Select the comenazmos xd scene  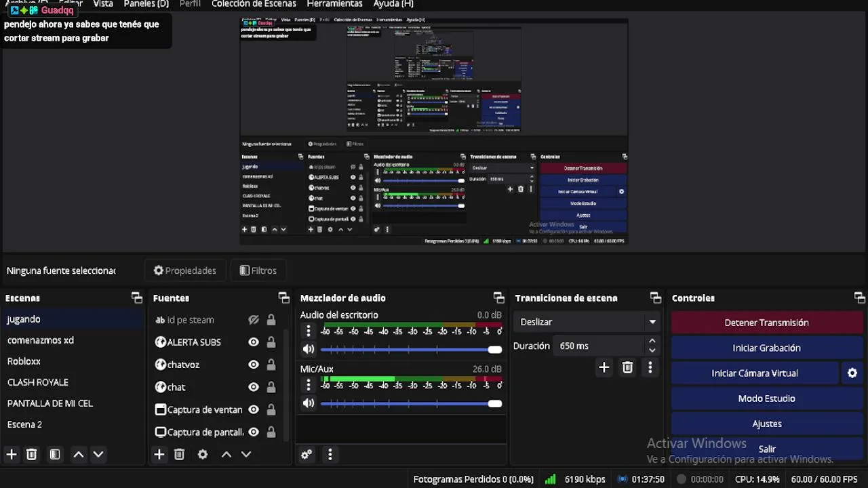pyautogui.click(x=71, y=340)
